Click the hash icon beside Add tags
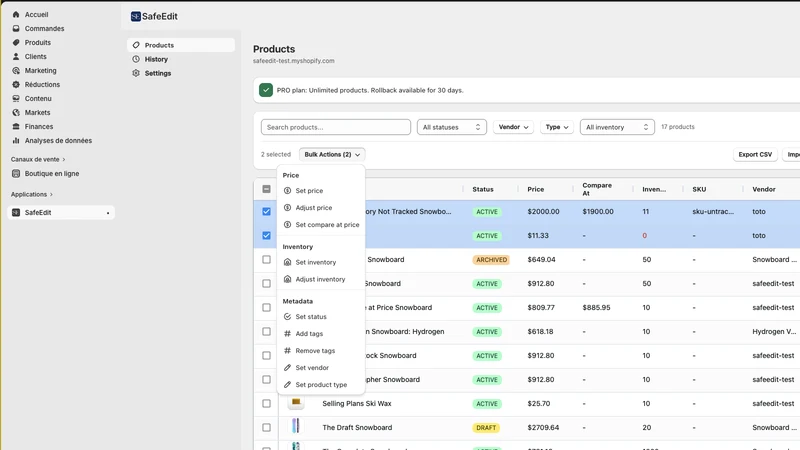This screenshot has height=450, width=800. [x=287, y=333]
